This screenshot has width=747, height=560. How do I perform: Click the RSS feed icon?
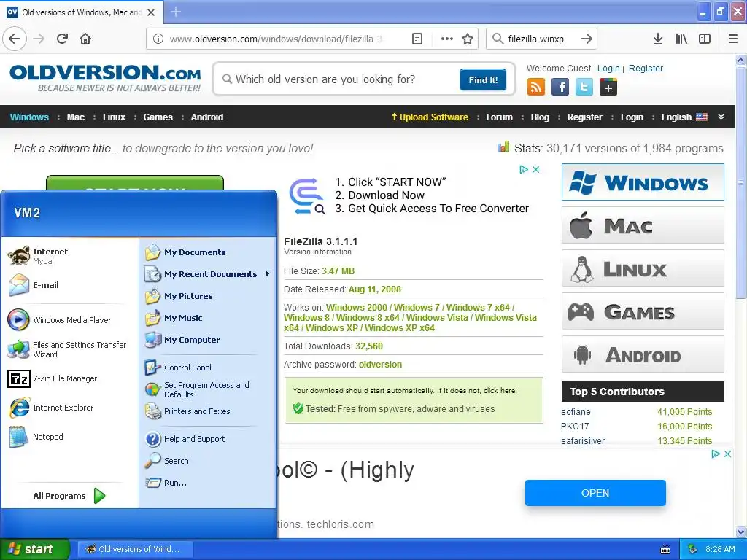pyautogui.click(x=536, y=87)
